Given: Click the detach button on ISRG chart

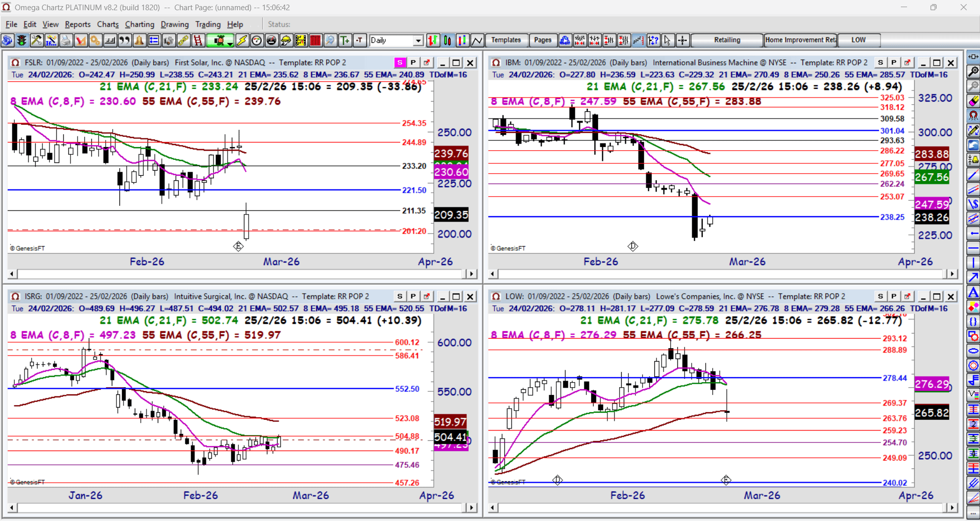Looking at the screenshot, I should [426, 297].
